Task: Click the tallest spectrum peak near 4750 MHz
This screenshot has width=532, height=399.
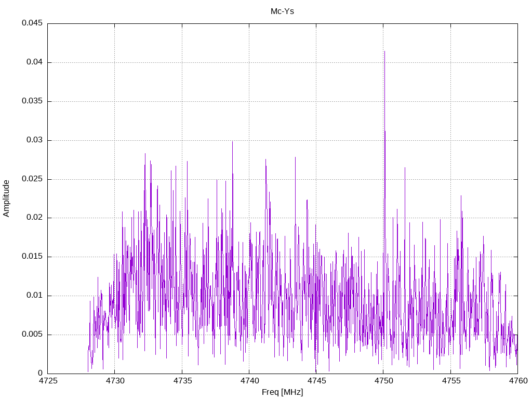Action: (384, 51)
